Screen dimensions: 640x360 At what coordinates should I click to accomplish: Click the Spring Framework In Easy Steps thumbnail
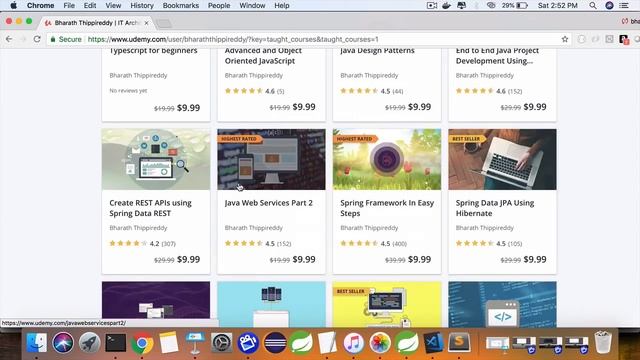click(387, 159)
